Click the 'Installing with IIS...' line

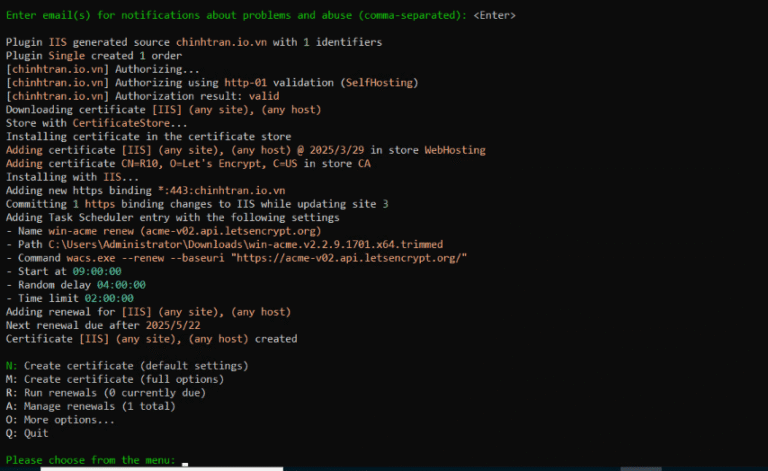point(72,177)
